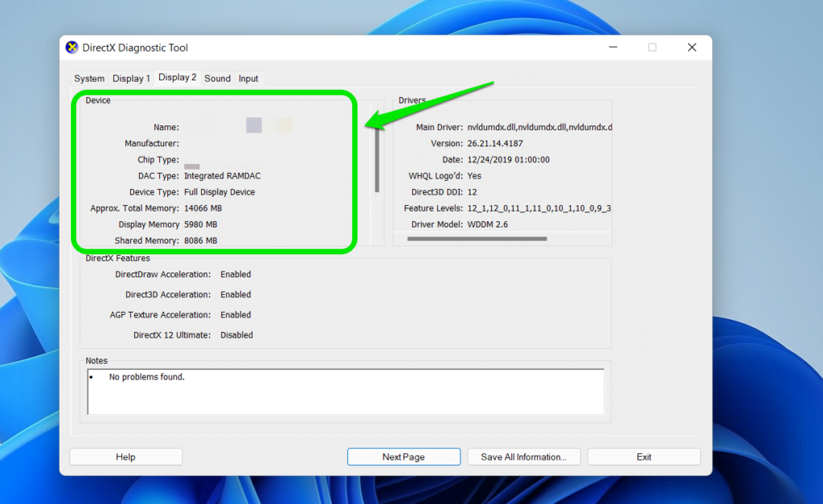Click the DirectX Diagnostic Tool title bar icon
This screenshot has width=823, height=504.
tap(72, 47)
